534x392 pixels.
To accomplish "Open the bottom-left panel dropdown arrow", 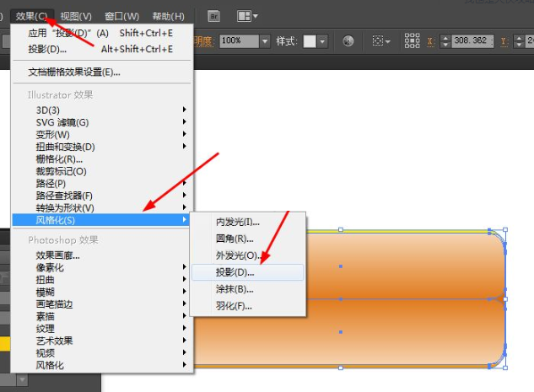I will tap(23, 379).
